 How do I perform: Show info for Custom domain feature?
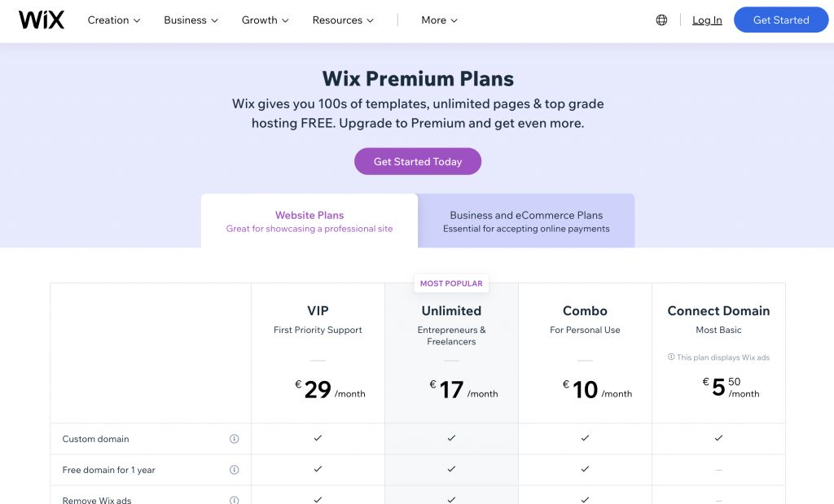point(234,439)
